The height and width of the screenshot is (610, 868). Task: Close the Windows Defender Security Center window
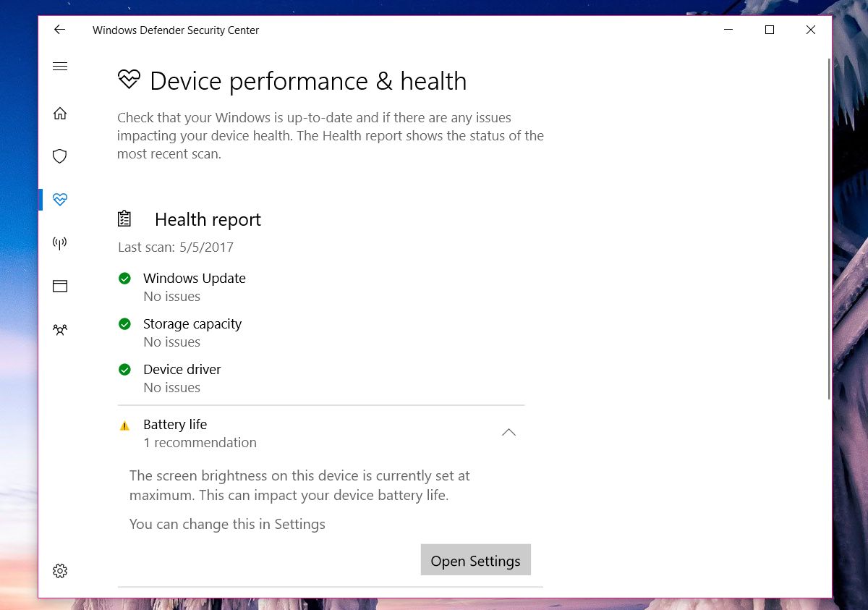click(811, 30)
